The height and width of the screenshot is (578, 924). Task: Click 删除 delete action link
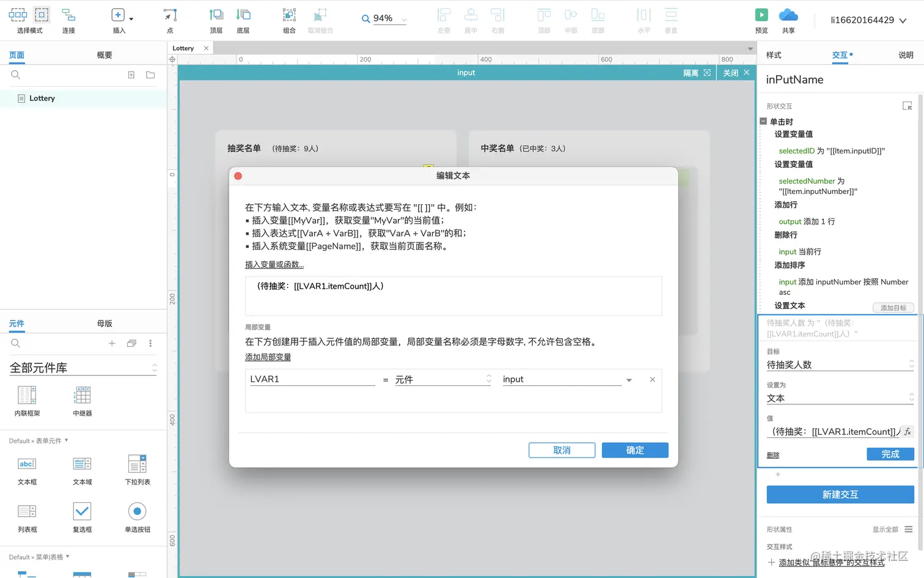tap(773, 455)
